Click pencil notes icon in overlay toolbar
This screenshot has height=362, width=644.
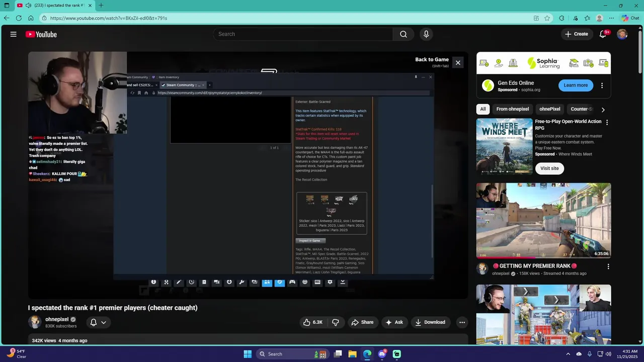179,282
